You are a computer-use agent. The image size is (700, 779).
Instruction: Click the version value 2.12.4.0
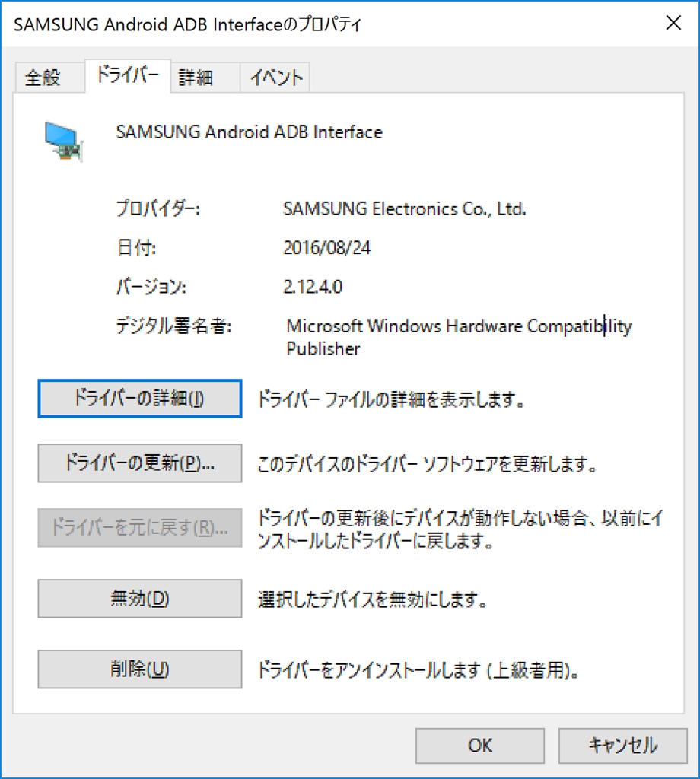(313, 287)
